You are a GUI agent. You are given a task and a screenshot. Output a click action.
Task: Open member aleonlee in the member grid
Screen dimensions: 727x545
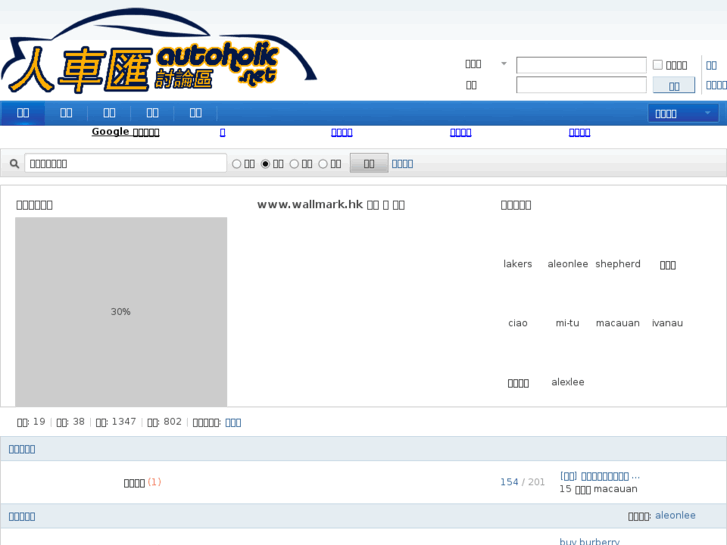click(568, 264)
